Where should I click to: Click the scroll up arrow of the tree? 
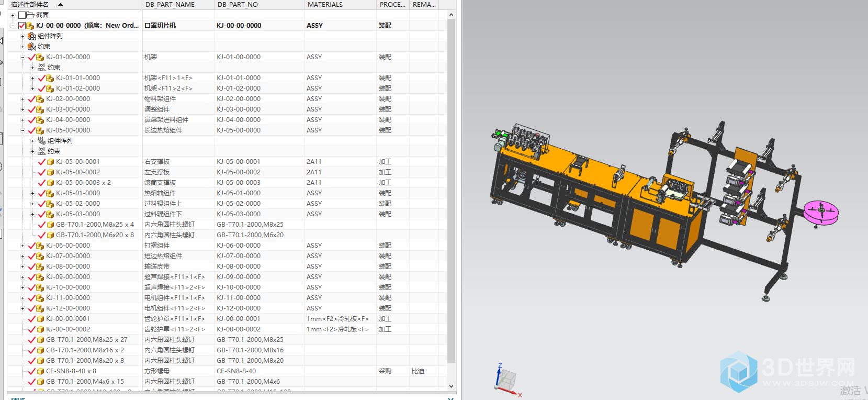(x=451, y=15)
